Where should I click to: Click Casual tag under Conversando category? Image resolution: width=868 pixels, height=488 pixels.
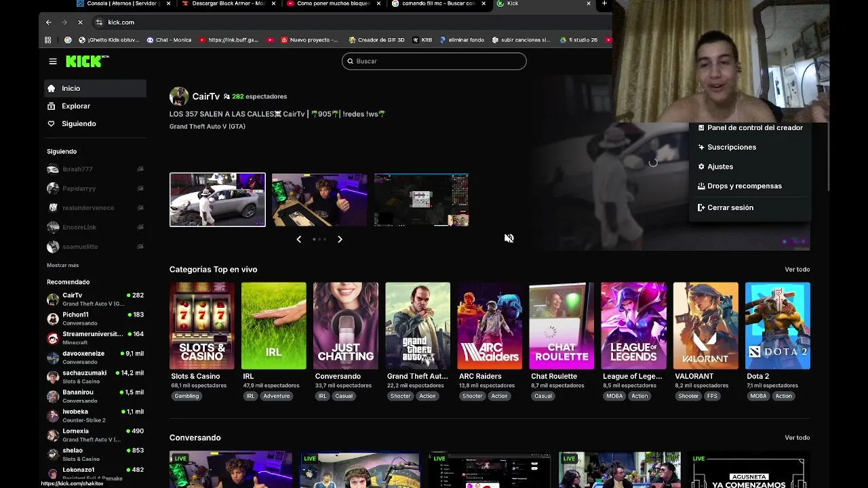344,396
